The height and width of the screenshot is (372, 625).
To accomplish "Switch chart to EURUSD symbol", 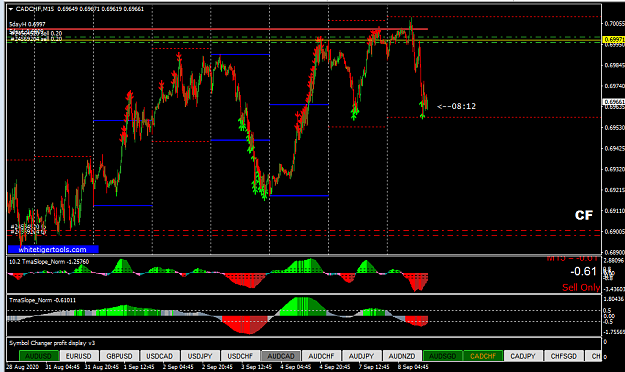I will point(79,356).
